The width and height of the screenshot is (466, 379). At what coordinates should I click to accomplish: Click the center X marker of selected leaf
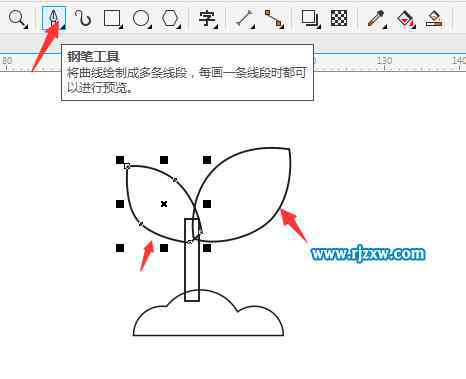pos(164,204)
